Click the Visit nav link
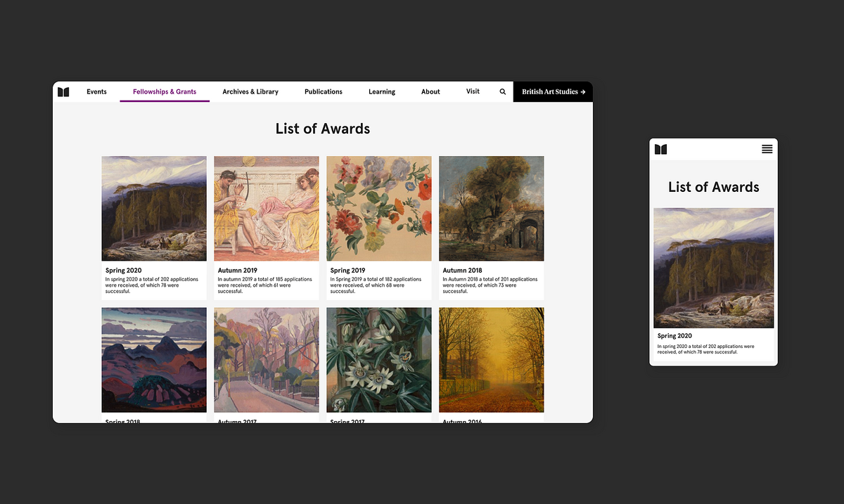The width and height of the screenshot is (844, 504). click(473, 91)
